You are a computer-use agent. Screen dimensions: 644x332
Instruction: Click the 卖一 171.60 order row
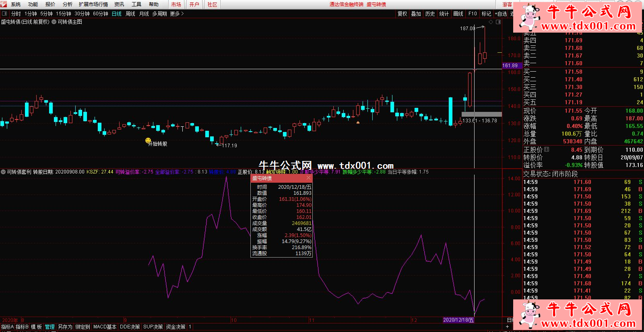pyautogui.click(x=583, y=63)
